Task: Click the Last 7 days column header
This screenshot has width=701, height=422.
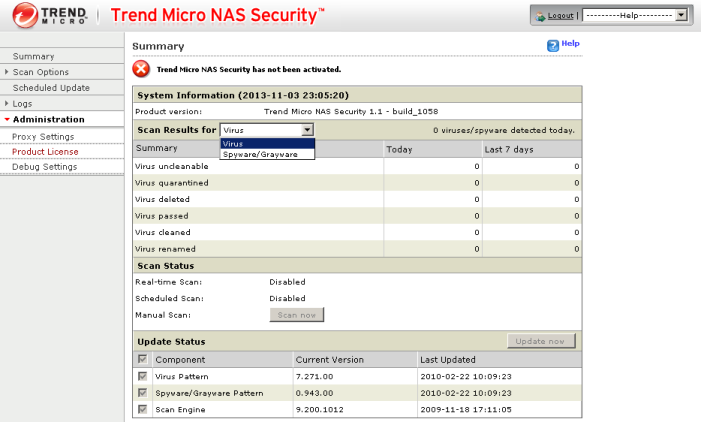Action: coord(509,149)
